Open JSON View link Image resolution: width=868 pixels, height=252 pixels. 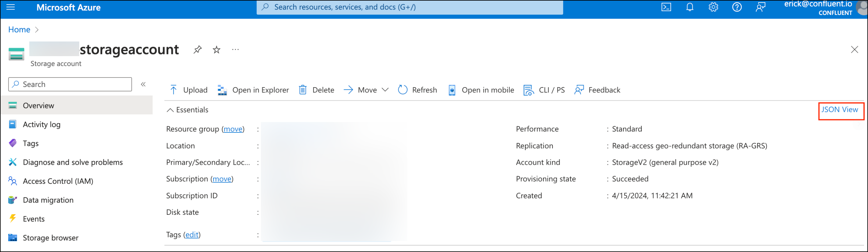click(839, 110)
